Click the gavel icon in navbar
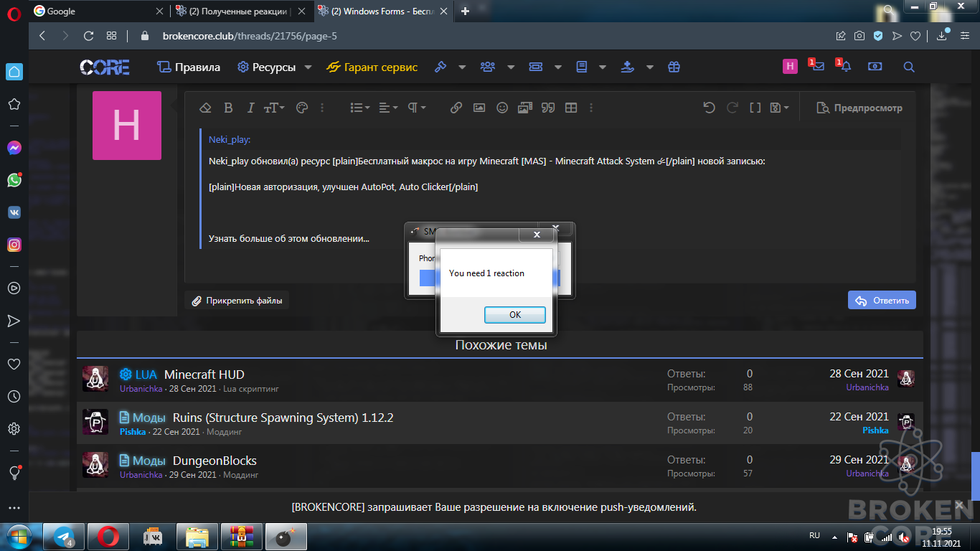This screenshot has height=551, width=980. click(x=441, y=67)
